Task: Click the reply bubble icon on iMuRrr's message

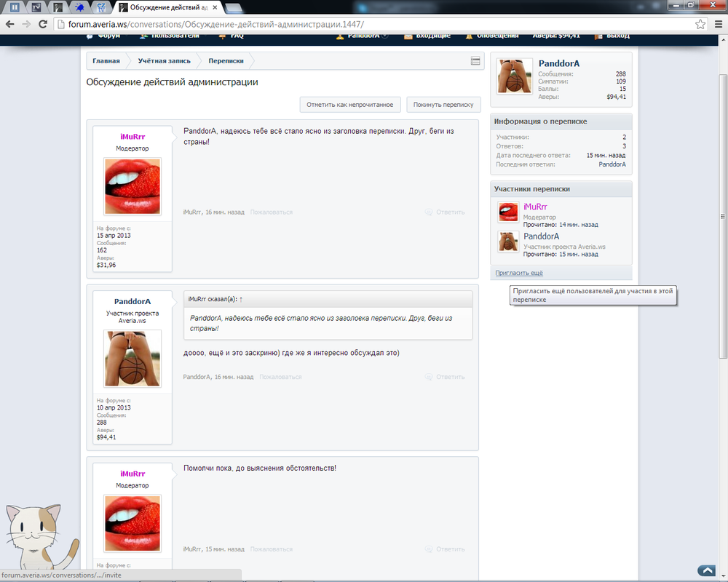Action: 430,212
